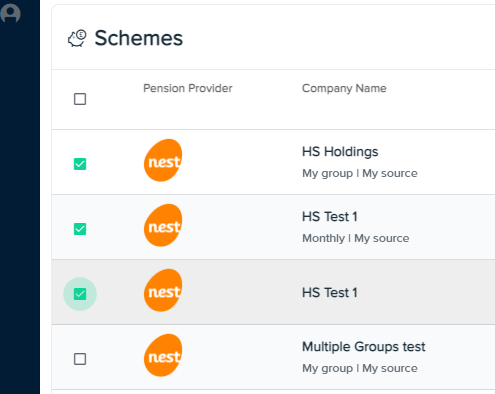Uncheck the highlighted HS Test 1 checkbox

coord(80,294)
